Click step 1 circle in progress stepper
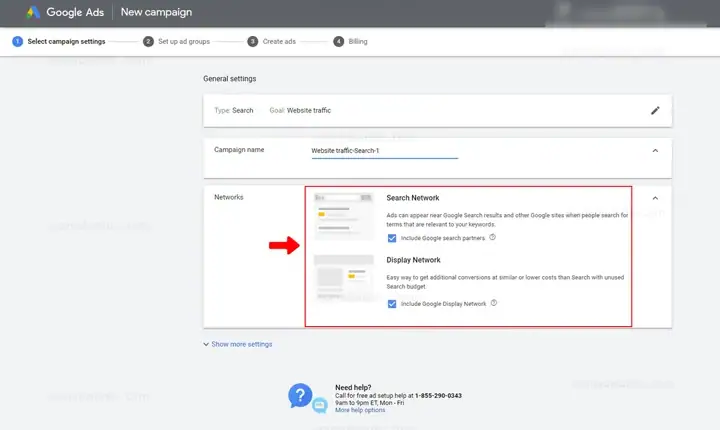Screen dimensions: 720x430 [x=17, y=41]
